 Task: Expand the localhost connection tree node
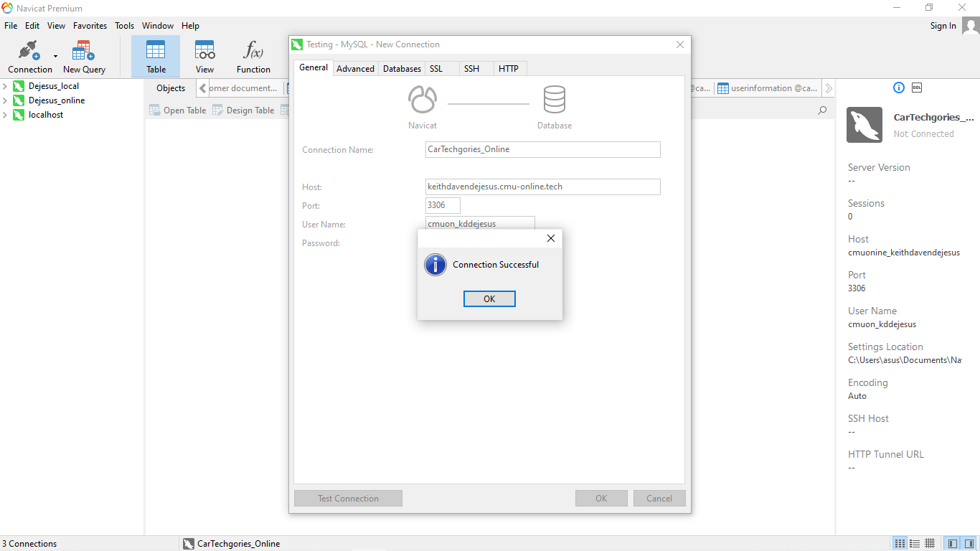pos(6,115)
